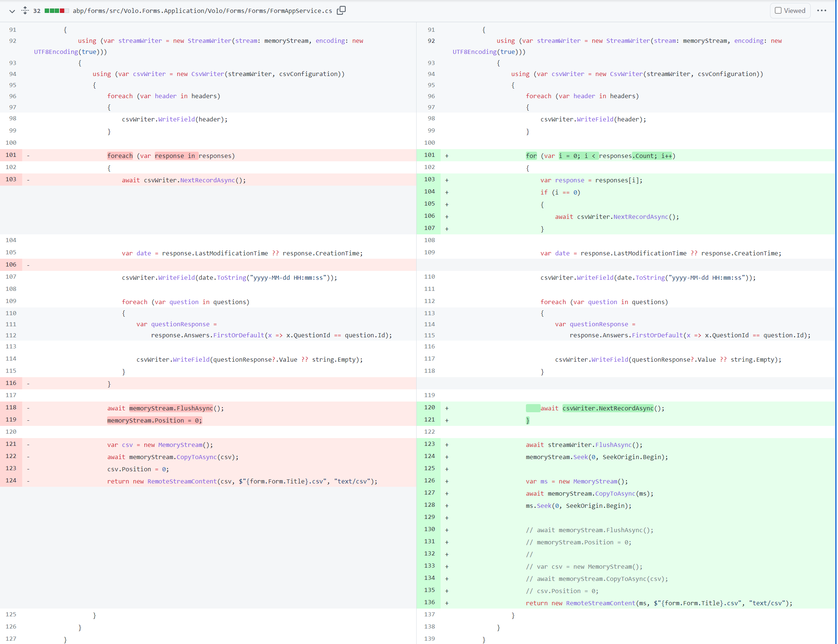Viewport: 838px width, 644px height.
Task: Click the plus marker on added line 101
Action: pos(447,156)
